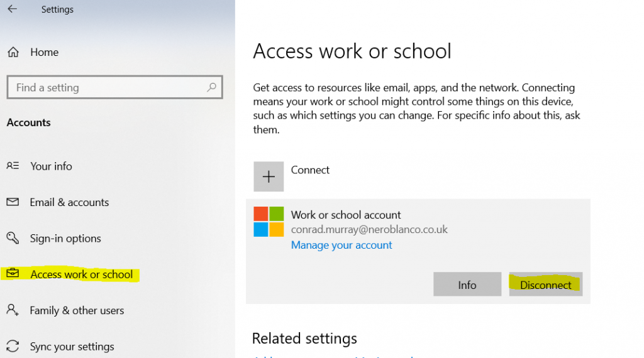644x358 pixels.
Task: Click the Sign-in options key icon
Action: click(x=13, y=238)
